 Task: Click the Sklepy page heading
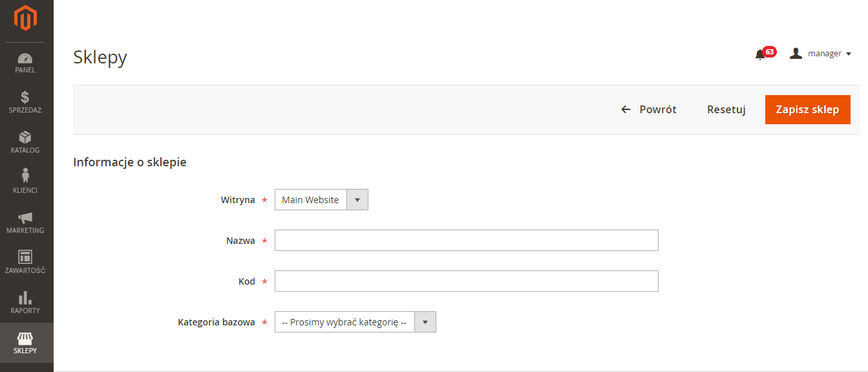[100, 57]
